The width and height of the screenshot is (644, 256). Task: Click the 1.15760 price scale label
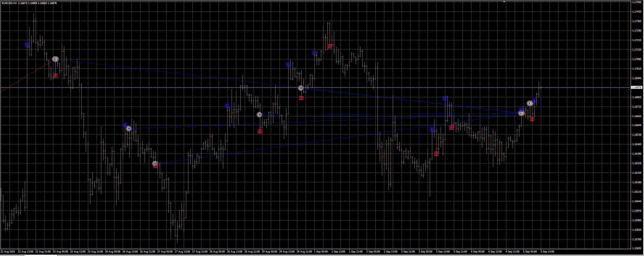click(x=637, y=239)
